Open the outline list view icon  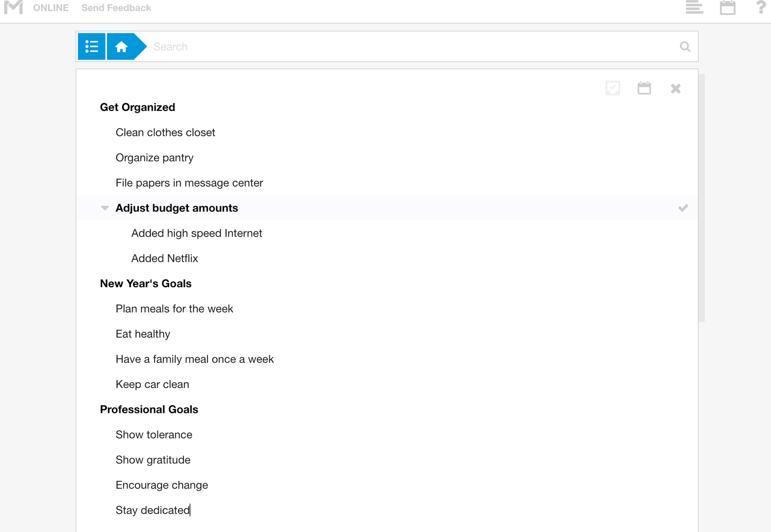click(x=92, y=47)
